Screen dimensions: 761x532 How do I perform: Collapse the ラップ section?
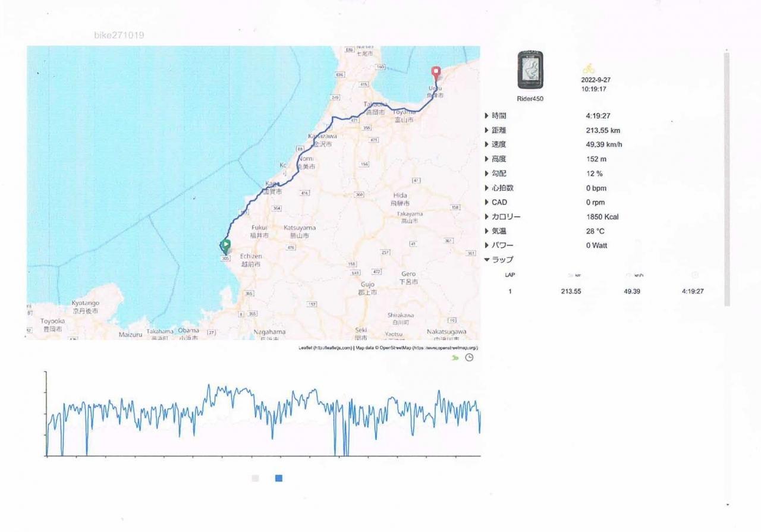(498, 260)
